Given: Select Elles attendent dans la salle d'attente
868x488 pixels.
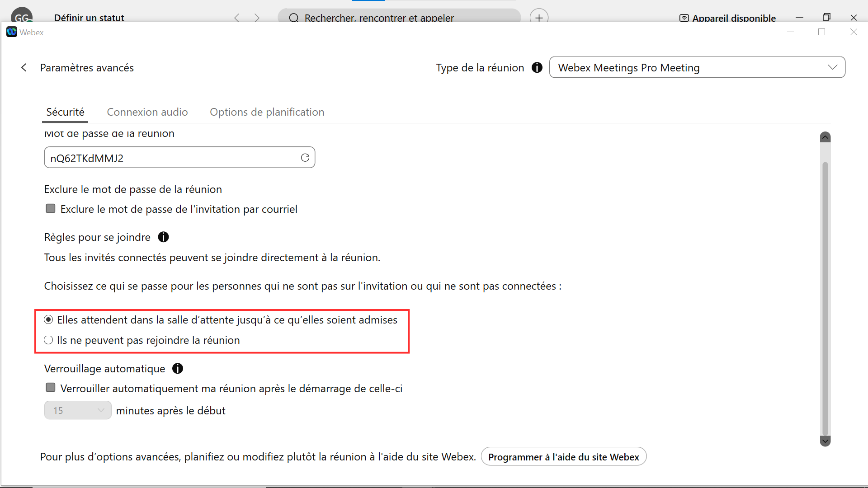Looking at the screenshot, I should click(48, 320).
